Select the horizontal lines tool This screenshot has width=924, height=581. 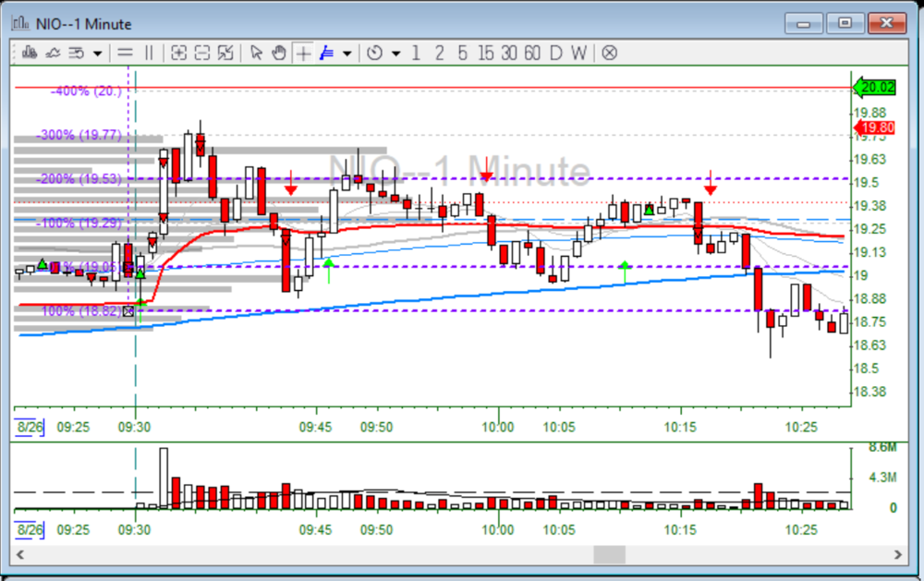tap(125, 53)
